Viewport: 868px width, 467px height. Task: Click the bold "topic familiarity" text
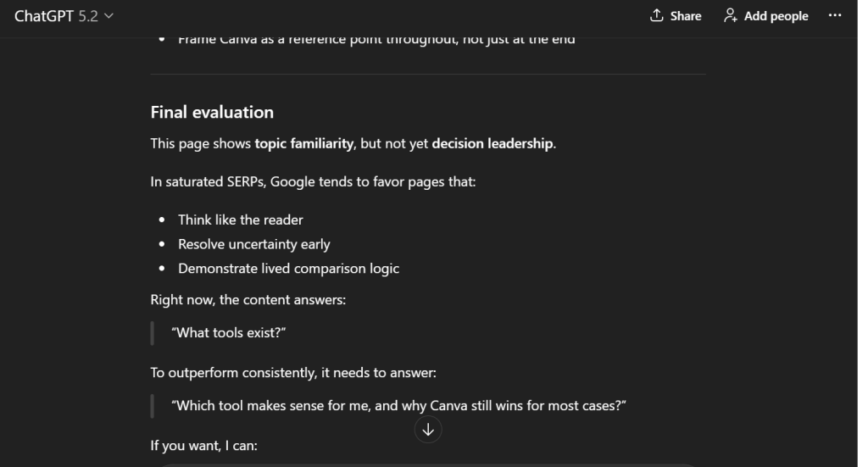tap(303, 143)
